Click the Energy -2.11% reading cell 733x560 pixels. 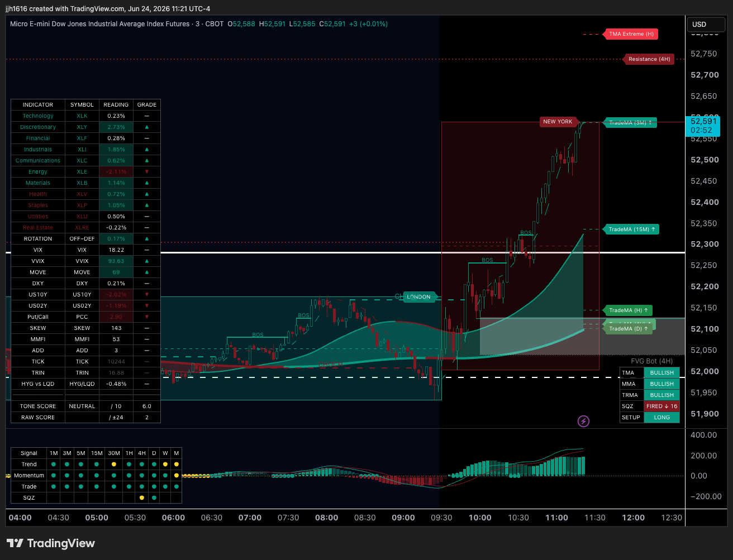pos(116,172)
